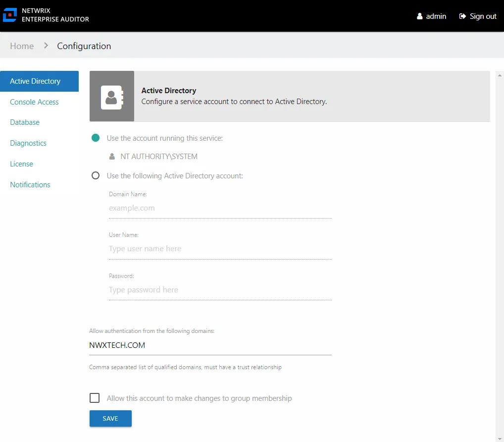504x442 pixels.
Task: Open the Active Directory configuration tab
Action: [39, 81]
